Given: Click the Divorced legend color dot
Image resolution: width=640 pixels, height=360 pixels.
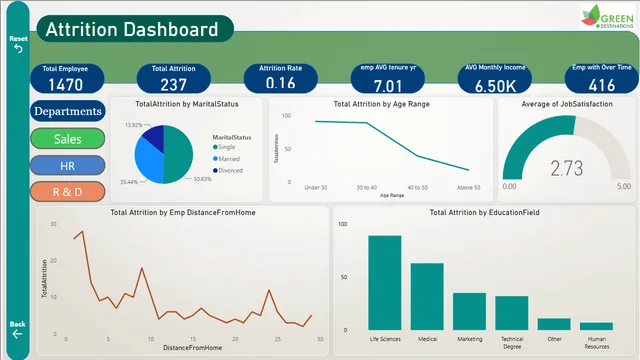Looking at the screenshot, I should click(x=215, y=171).
